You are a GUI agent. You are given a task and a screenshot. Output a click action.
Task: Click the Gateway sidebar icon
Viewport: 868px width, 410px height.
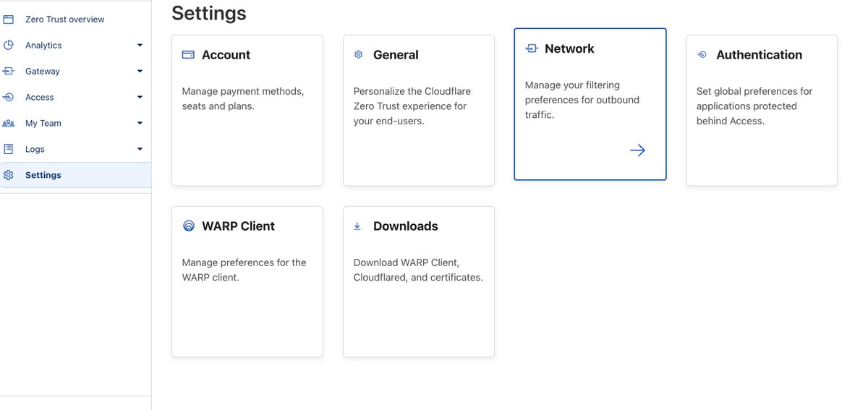9,71
